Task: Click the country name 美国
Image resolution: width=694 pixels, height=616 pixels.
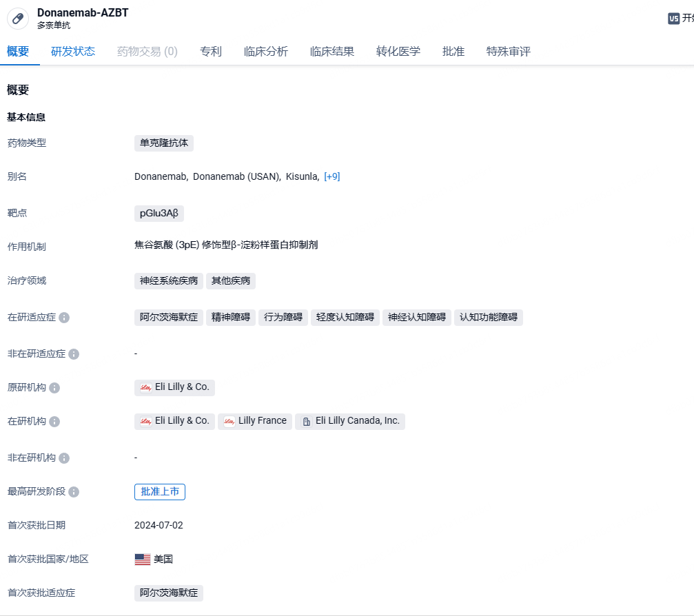Action: pyautogui.click(x=163, y=559)
